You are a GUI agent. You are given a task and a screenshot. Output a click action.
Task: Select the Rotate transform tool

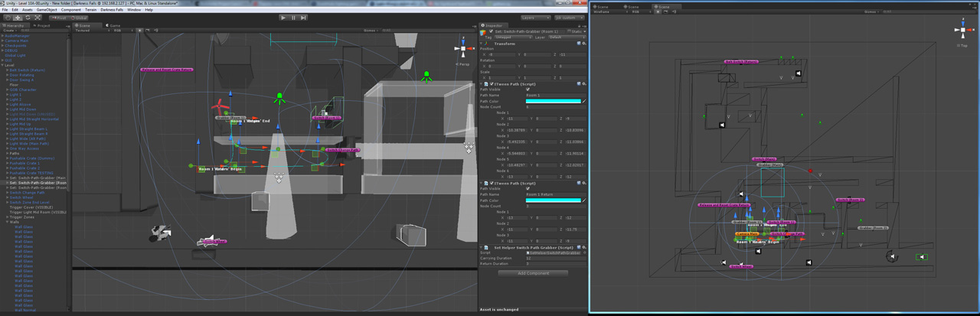click(x=28, y=18)
